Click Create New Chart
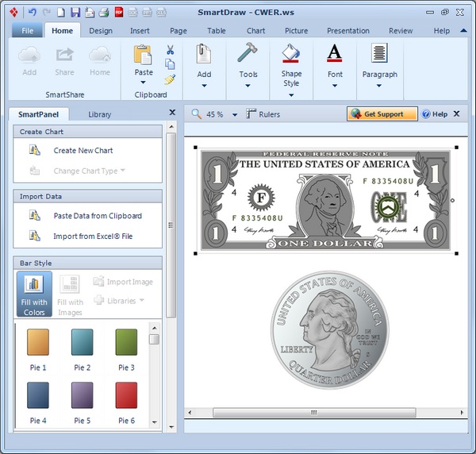The height and width of the screenshot is (454, 476). 83,150
